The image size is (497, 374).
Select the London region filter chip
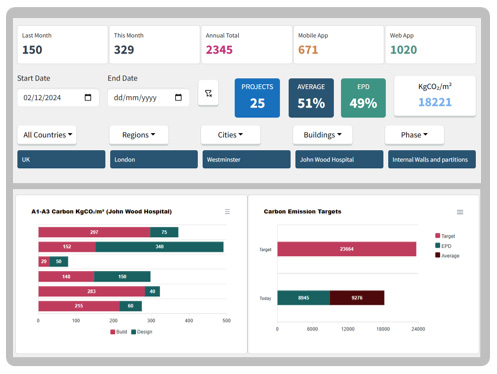pos(154,159)
